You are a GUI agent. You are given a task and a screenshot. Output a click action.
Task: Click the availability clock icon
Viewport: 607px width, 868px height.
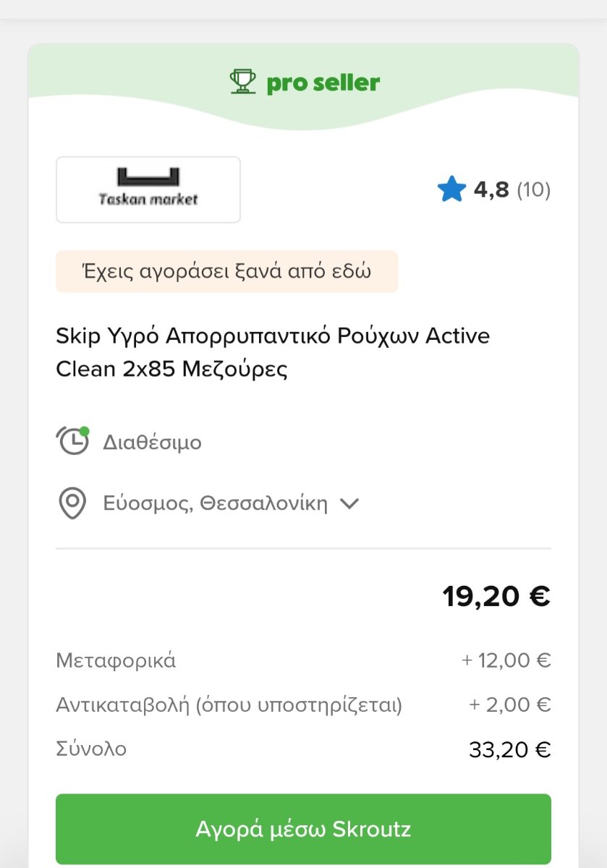(73, 441)
